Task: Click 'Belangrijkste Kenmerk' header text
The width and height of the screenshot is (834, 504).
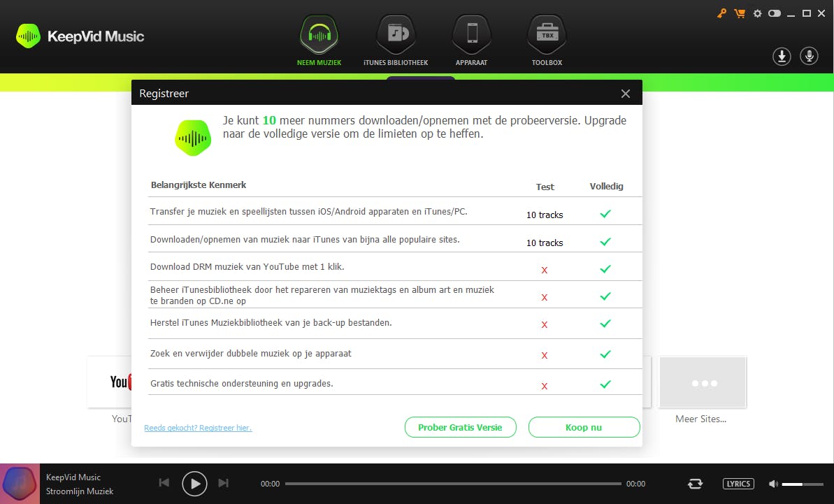Action: tap(199, 185)
